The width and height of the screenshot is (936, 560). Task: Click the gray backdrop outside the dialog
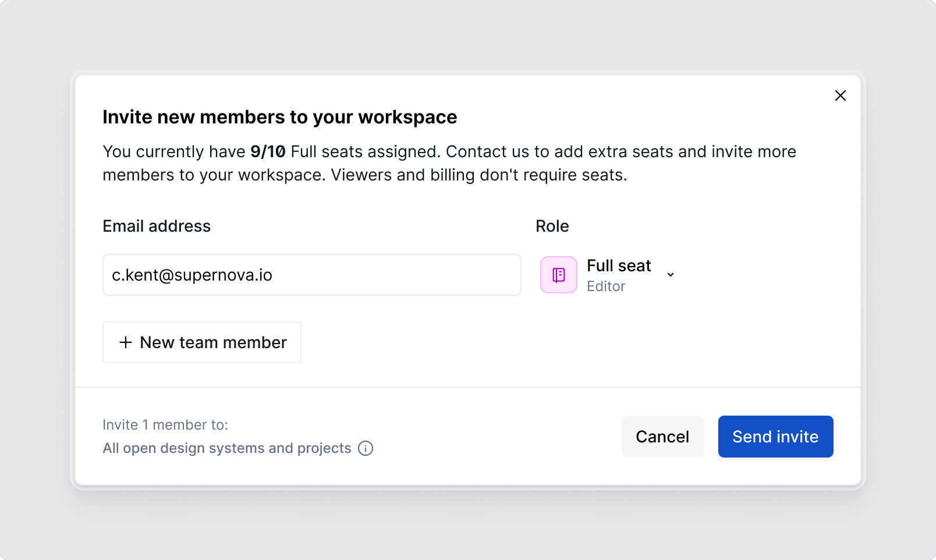click(x=35, y=279)
